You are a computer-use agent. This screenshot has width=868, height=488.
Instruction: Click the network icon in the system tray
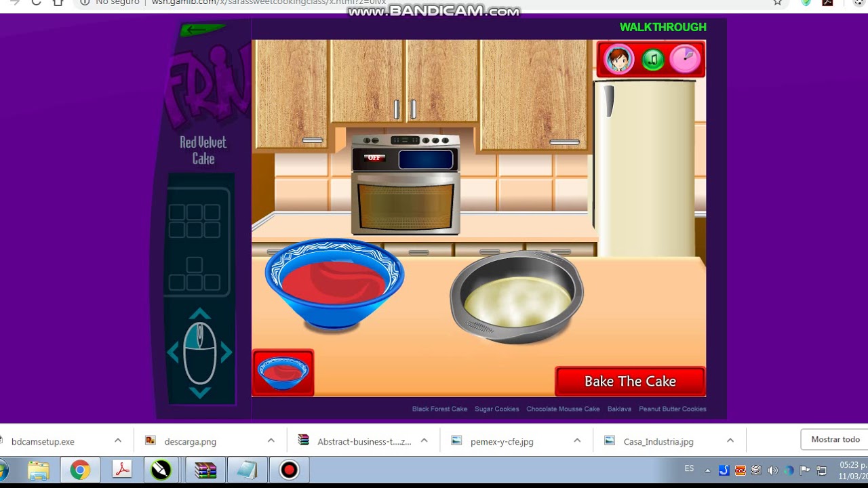(x=821, y=470)
